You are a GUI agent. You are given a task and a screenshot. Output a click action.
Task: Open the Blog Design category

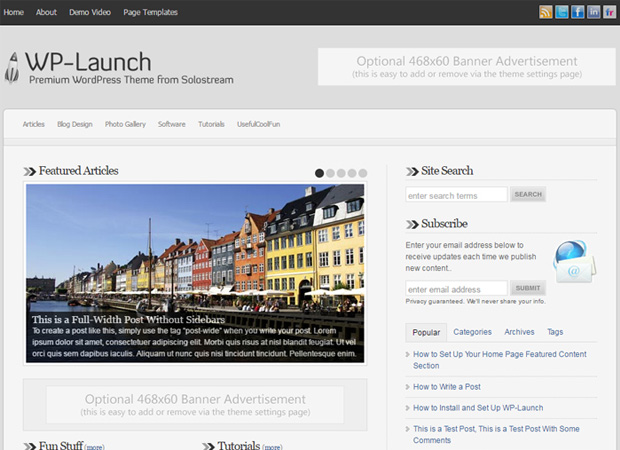pyautogui.click(x=75, y=124)
